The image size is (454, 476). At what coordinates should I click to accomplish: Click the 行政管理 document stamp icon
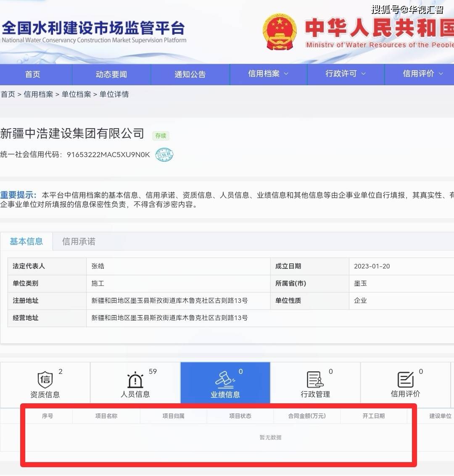[x=315, y=379]
